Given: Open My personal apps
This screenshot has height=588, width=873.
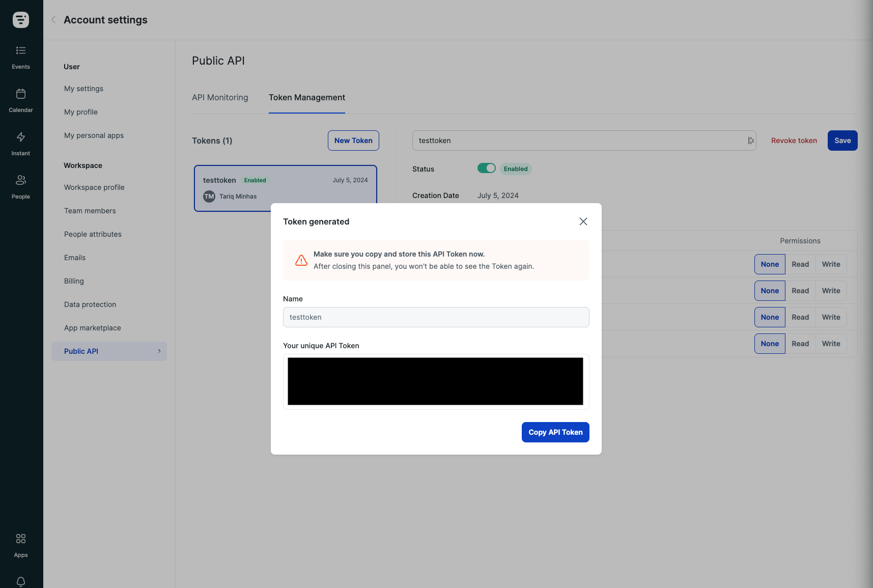Looking at the screenshot, I should (x=94, y=135).
